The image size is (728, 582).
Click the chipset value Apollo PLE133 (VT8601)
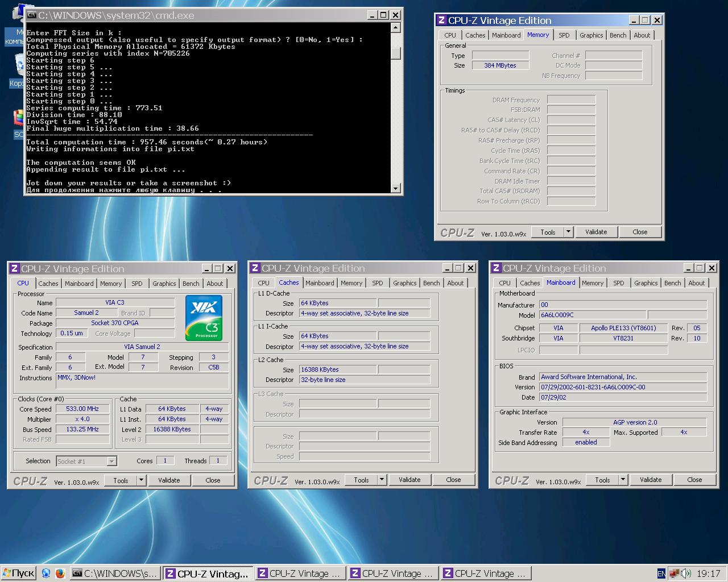point(623,328)
